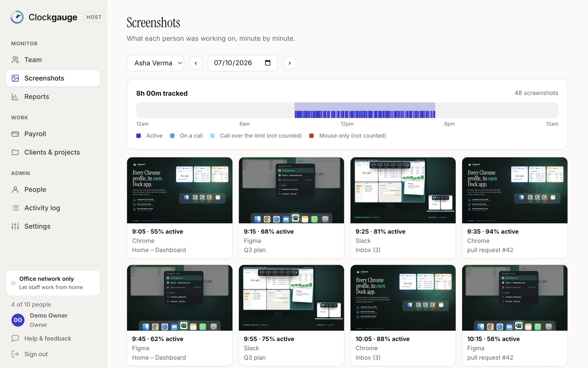
Task: Click the HOST badge
Action: (x=94, y=17)
